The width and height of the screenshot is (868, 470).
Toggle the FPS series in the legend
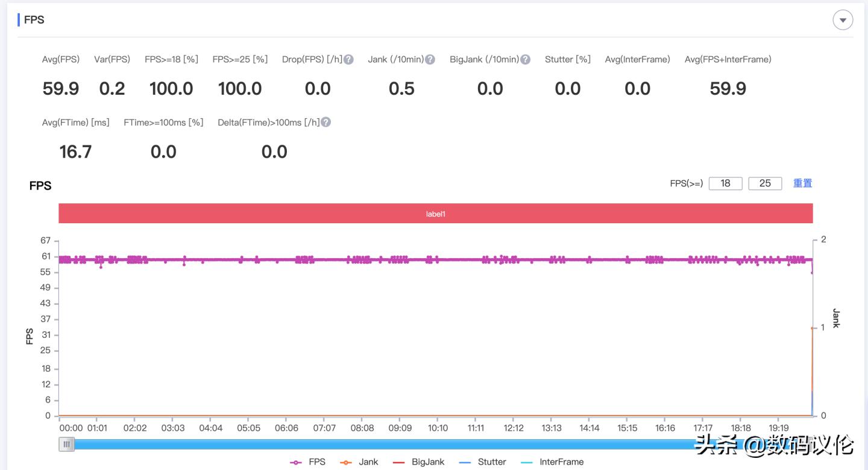[x=308, y=462]
